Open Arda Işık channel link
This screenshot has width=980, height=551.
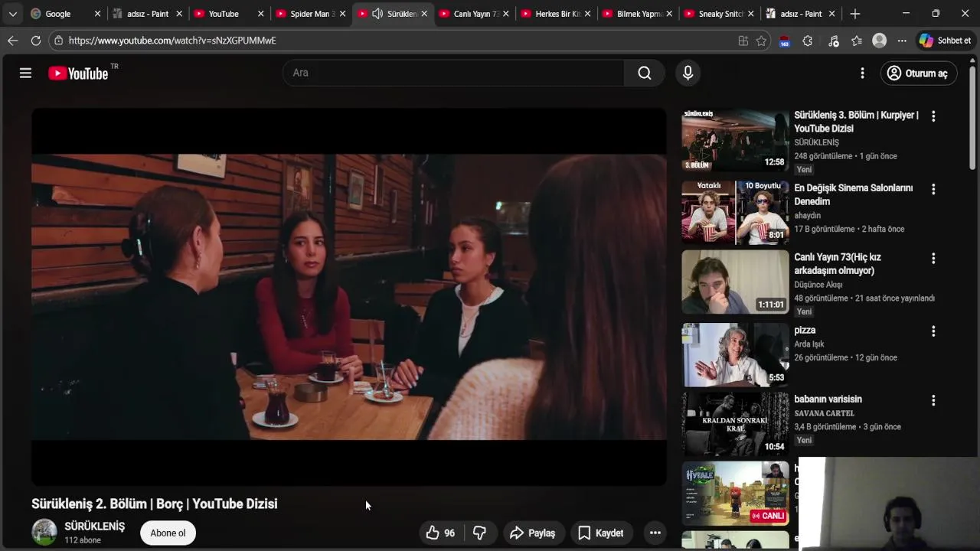[809, 344]
